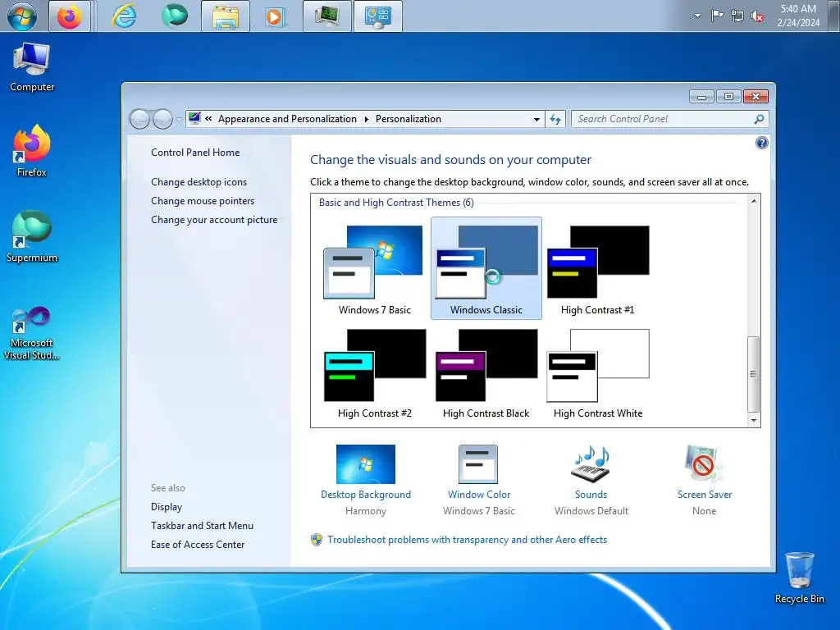The image size is (840, 630).
Task: Click the themes list scrollbar thumb
Action: click(753, 374)
